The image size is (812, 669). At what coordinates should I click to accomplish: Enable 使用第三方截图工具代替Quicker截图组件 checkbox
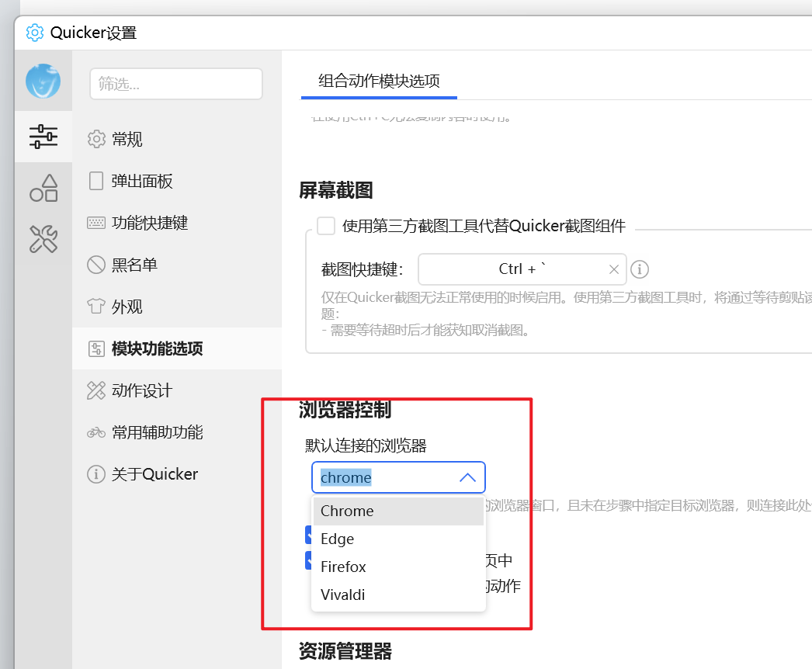[326, 226]
